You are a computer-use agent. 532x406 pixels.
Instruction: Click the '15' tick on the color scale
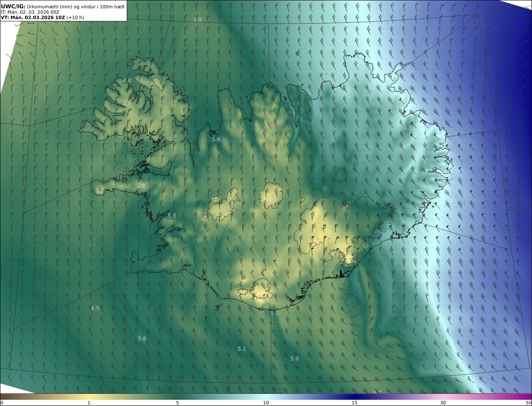pos(355,403)
